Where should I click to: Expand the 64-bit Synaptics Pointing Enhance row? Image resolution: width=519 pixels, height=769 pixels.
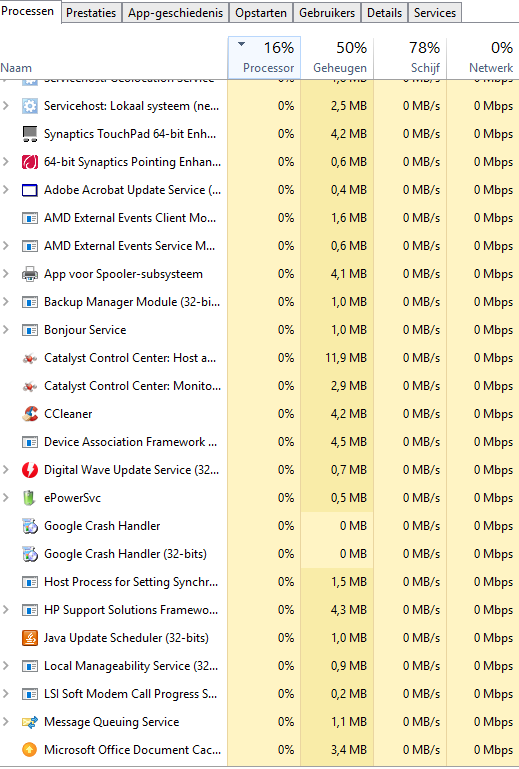coord(6,161)
